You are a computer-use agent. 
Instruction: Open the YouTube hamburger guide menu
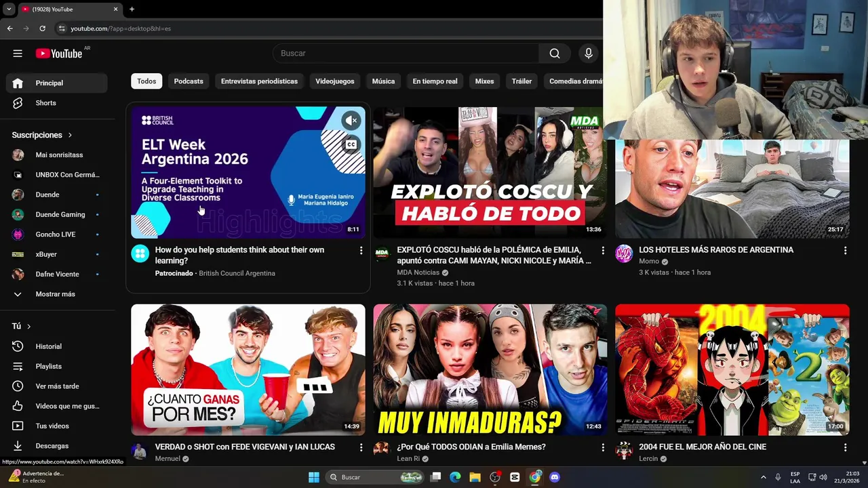pos(18,54)
